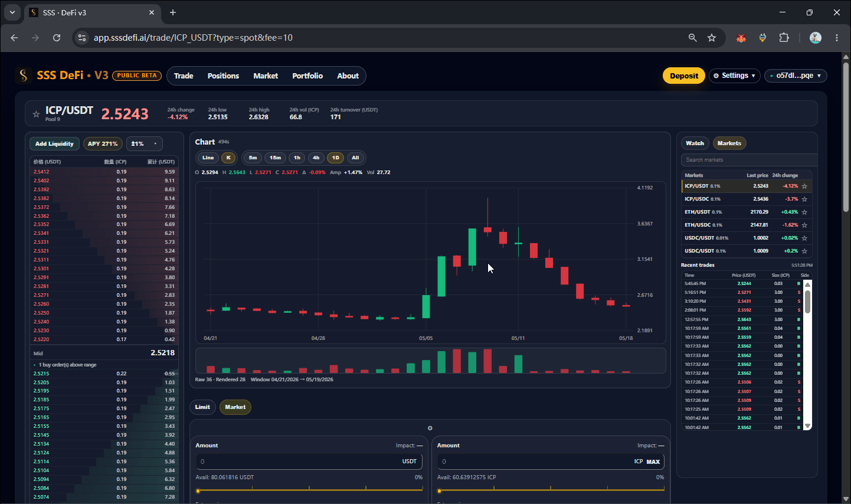The image size is (851, 504).
Task: Select 1h chart interval
Action: point(297,158)
